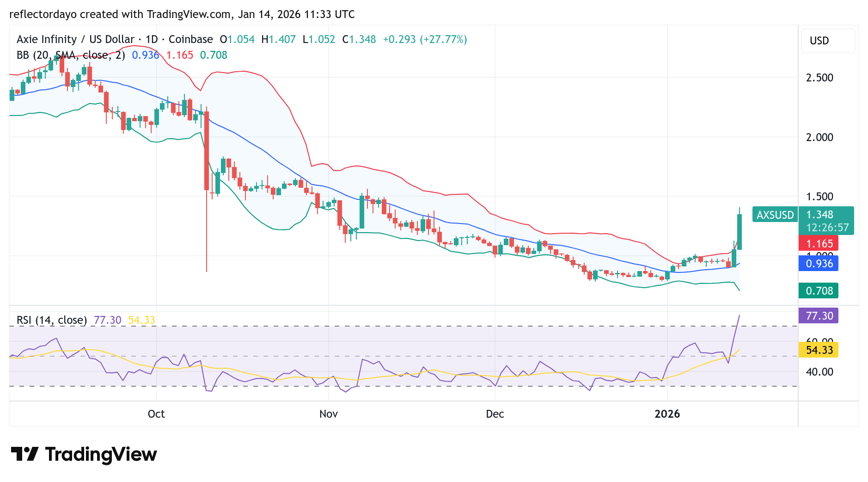The width and height of the screenshot is (868, 482).
Task: Click the BB legend value 0.936
Action: coord(146,55)
